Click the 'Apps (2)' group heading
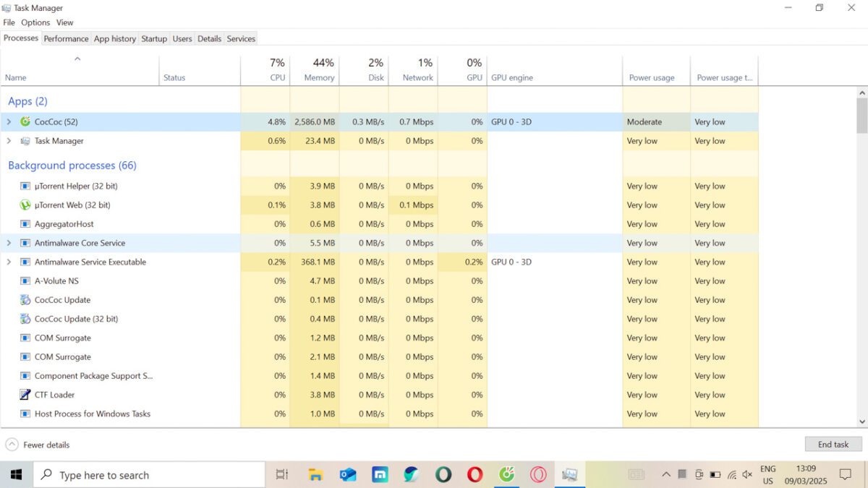 pyautogui.click(x=27, y=101)
